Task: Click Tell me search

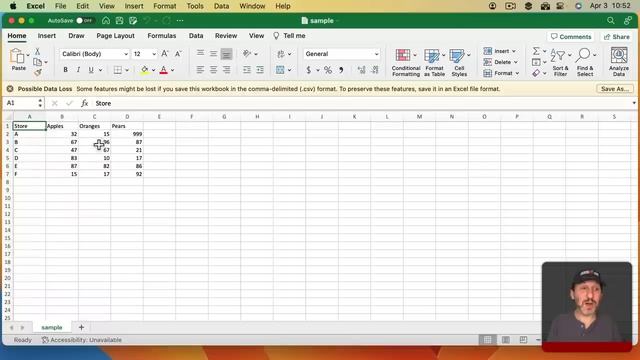Action: [x=289, y=36]
